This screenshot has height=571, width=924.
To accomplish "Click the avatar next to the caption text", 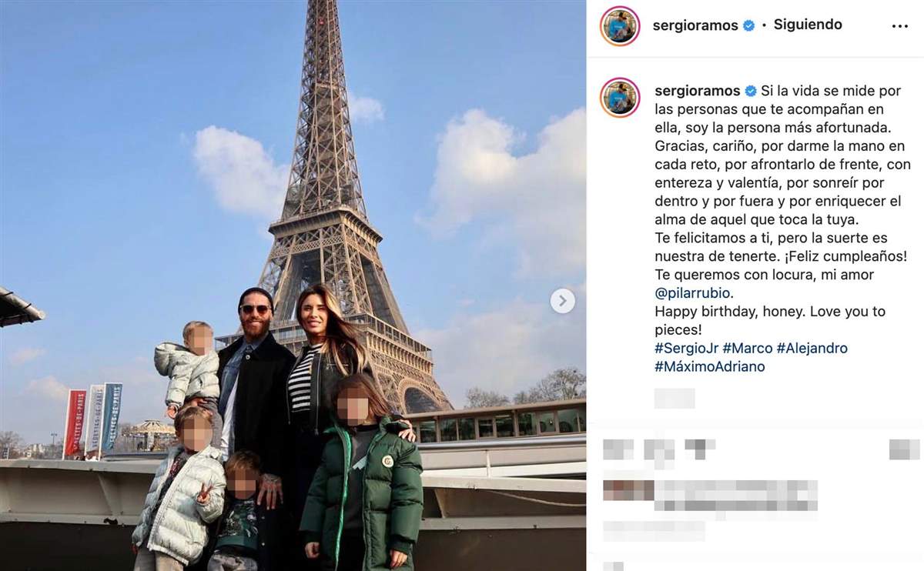I will [x=620, y=97].
